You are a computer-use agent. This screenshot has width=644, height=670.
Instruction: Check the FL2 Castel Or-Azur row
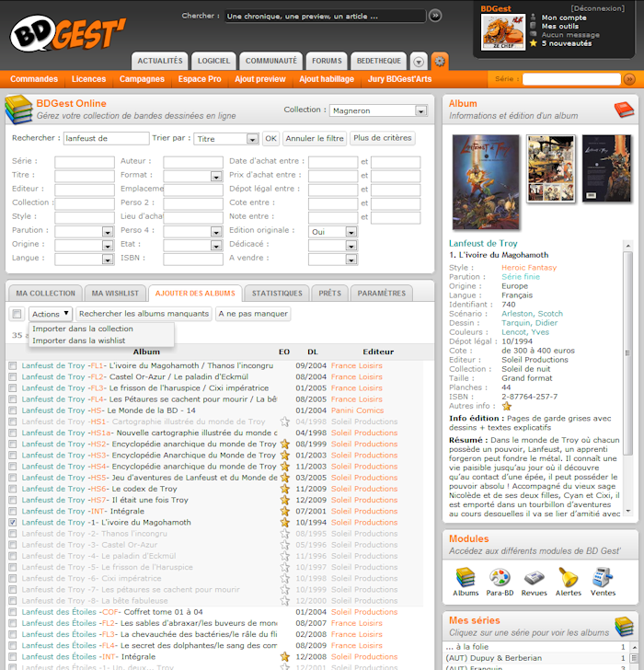point(13,377)
